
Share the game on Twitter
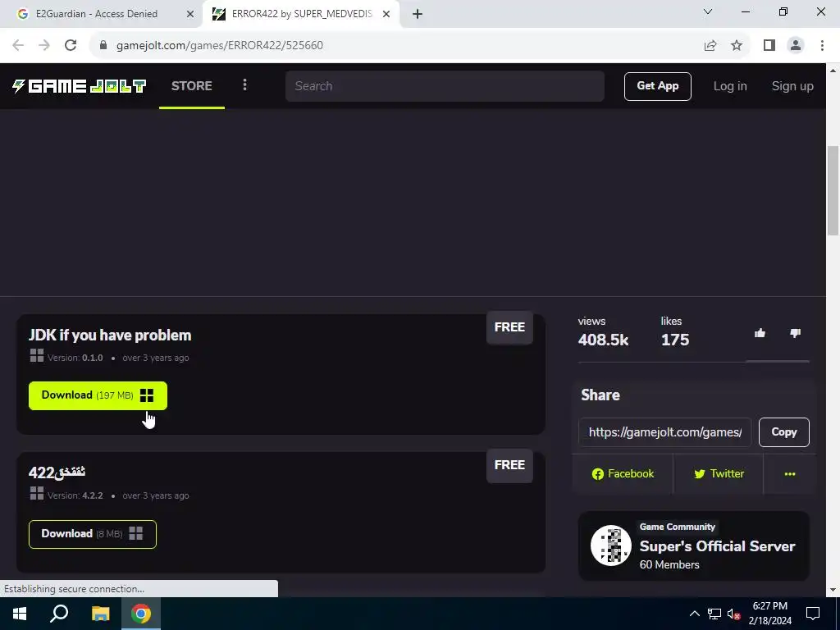point(719,473)
